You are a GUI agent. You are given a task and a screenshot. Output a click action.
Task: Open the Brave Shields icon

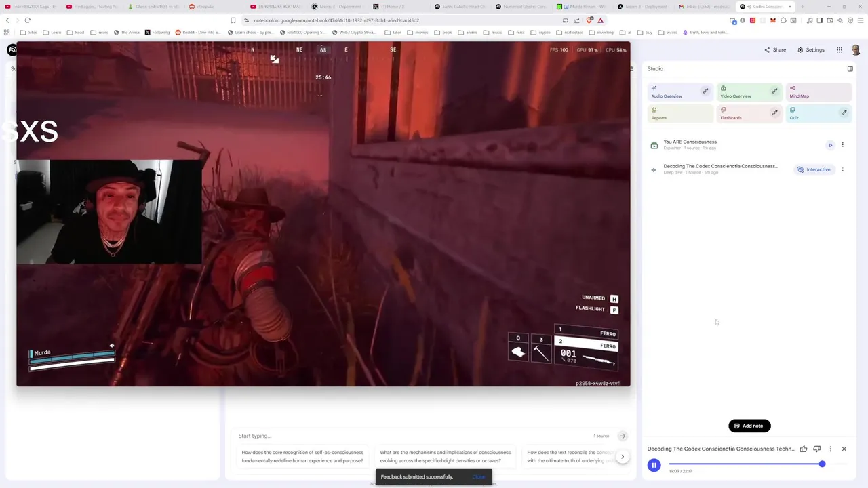point(589,20)
